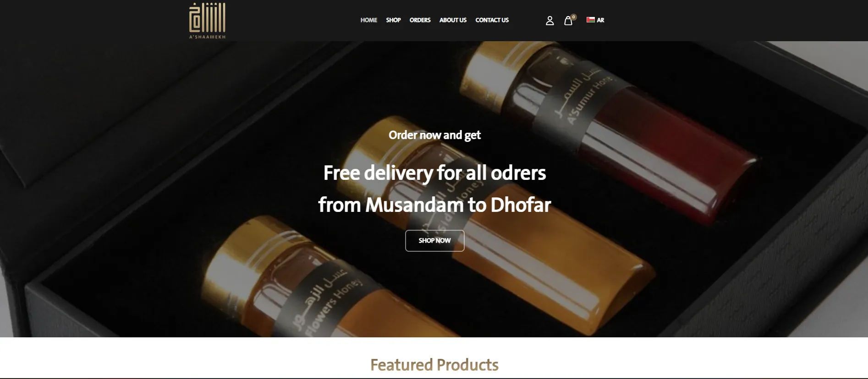Click the Free delivery for all odrers headline
868x379 pixels.
click(x=434, y=173)
